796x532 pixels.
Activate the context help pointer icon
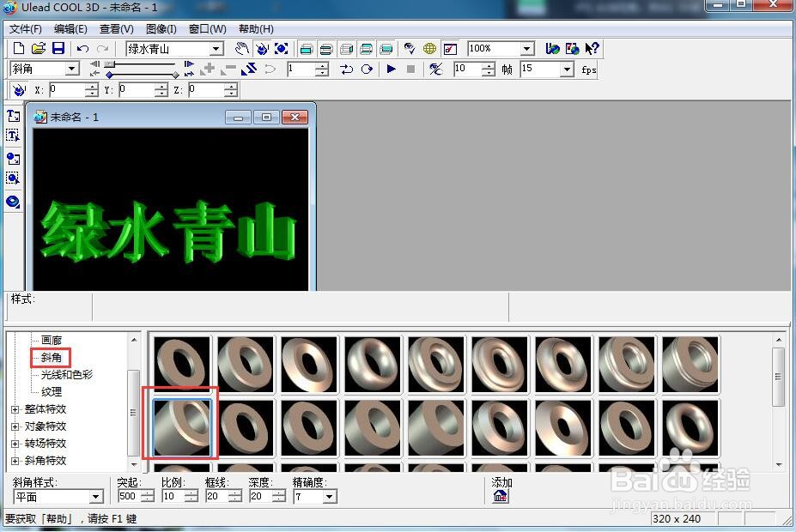click(592, 49)
